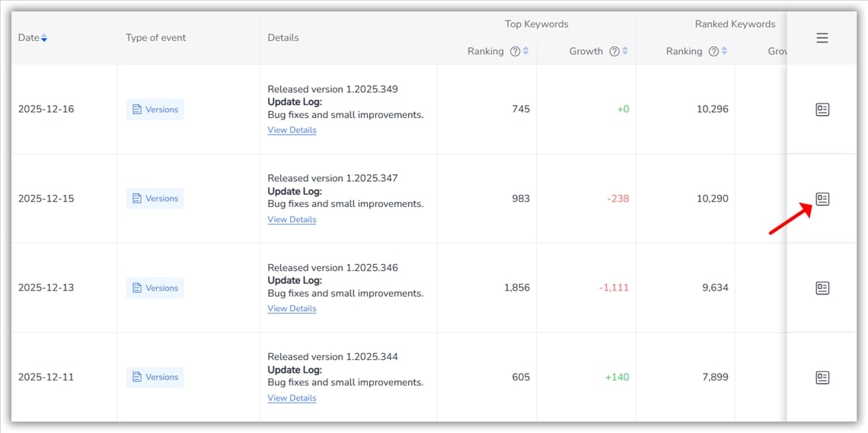868x433 pixels.
Task: Sort by Top Keywords Ranking arrows
Action: click(x=525, y=52)
